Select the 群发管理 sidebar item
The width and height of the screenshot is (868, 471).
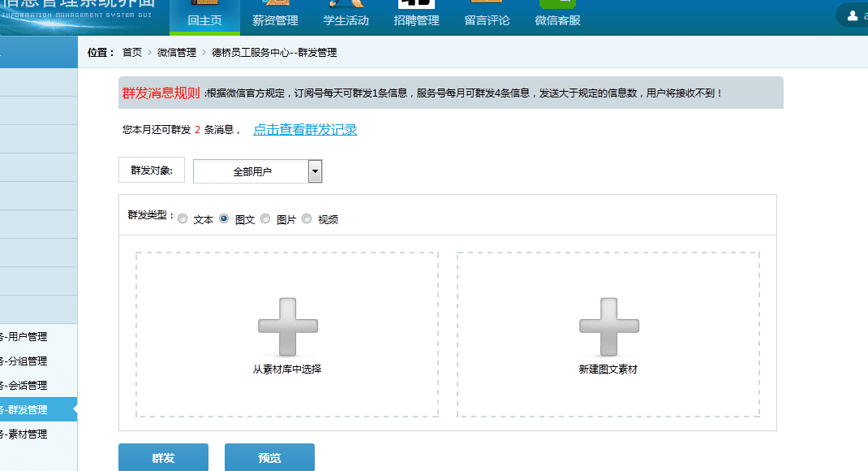[x=38, y=409]
